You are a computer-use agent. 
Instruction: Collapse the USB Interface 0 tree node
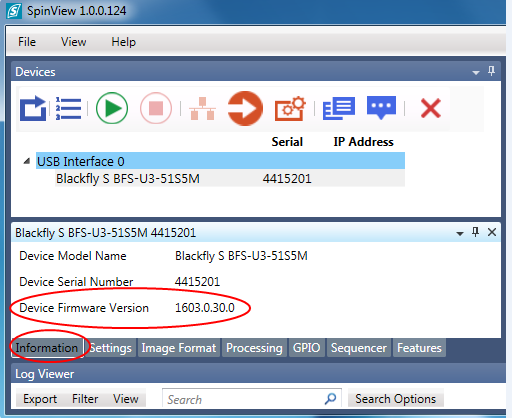[x=27, y=161]
